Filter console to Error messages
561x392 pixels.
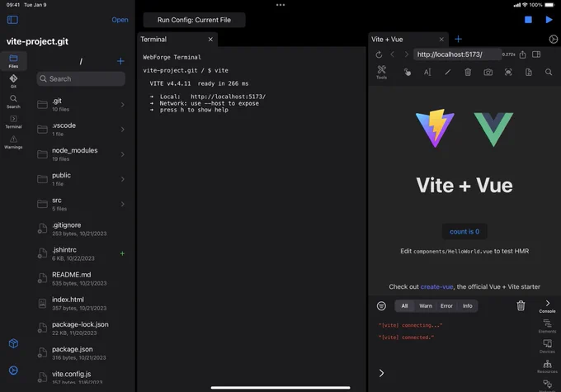pyautogui.click(x=446, y=305)
